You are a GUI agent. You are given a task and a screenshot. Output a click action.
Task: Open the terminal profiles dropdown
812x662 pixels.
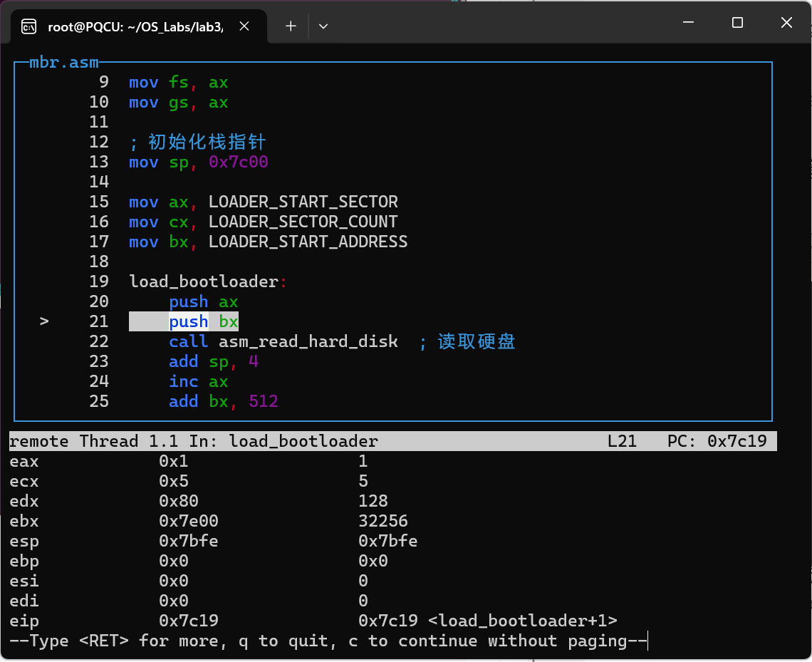[323, 26]
